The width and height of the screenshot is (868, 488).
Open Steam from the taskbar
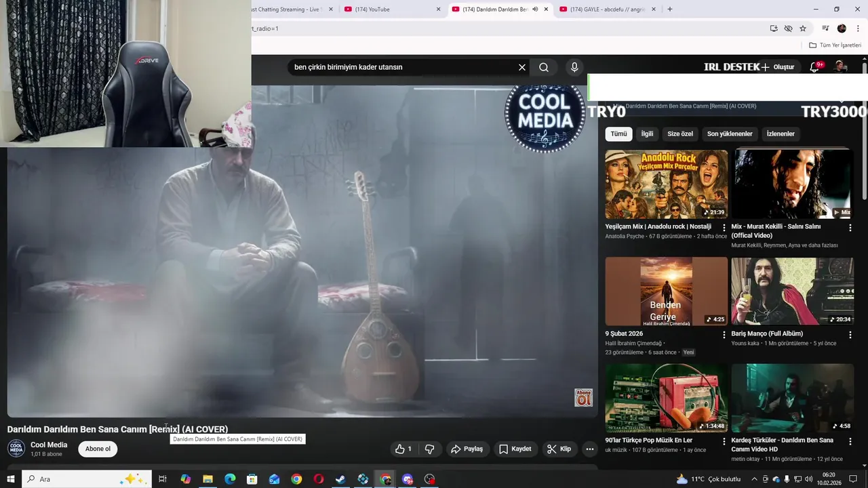point(341,479)
